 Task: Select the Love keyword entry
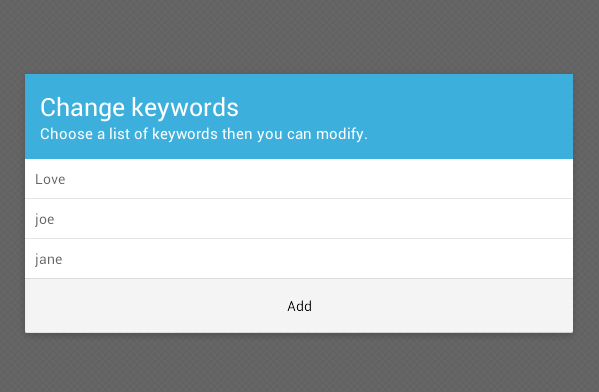(x=299, y=179)
